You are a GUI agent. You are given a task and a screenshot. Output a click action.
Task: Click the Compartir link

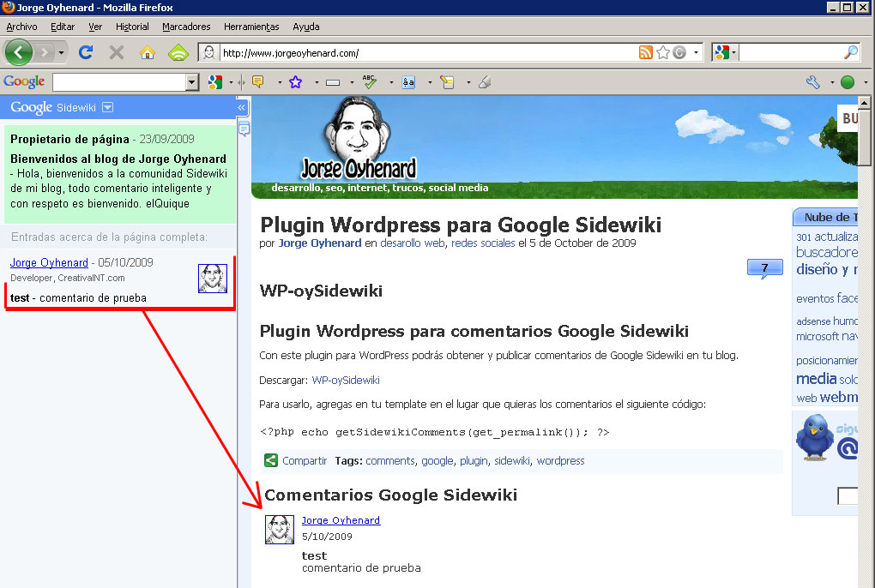pos(305,461)
